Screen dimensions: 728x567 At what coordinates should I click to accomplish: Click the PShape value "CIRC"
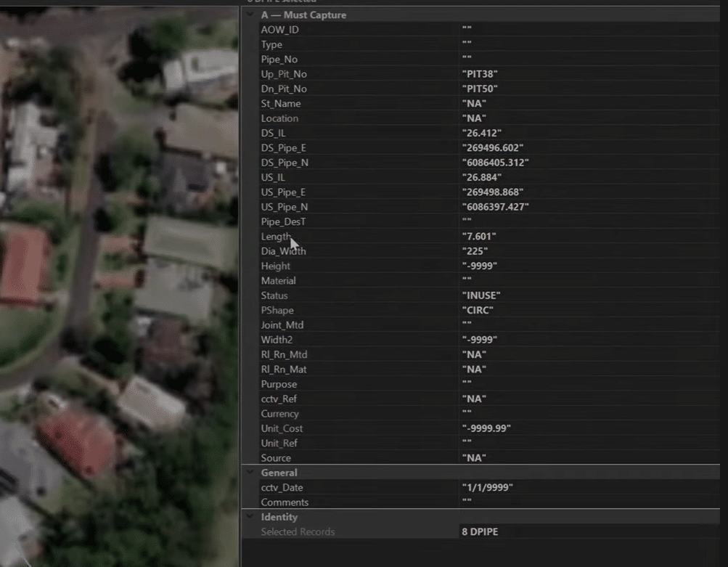click(478, 310)
